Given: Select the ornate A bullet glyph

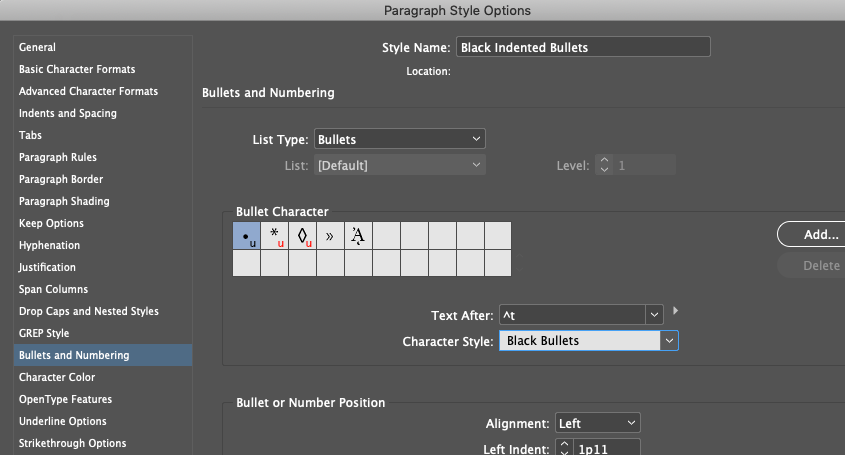Looking at the screenshot, I should pos(358,236).
